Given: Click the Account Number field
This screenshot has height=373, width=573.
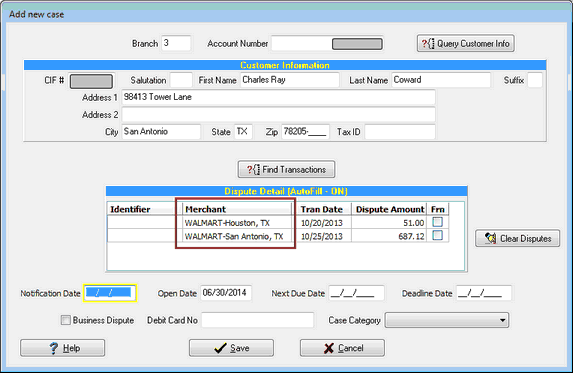Looking at the screenshot, I should pos(327,43).
